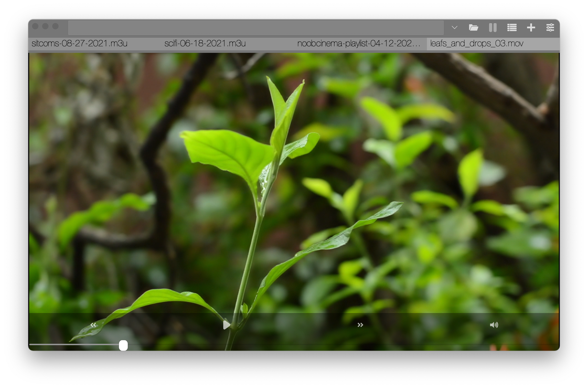Minimize the player window
This screenshot has width=588, height=388.
(45, 26)
